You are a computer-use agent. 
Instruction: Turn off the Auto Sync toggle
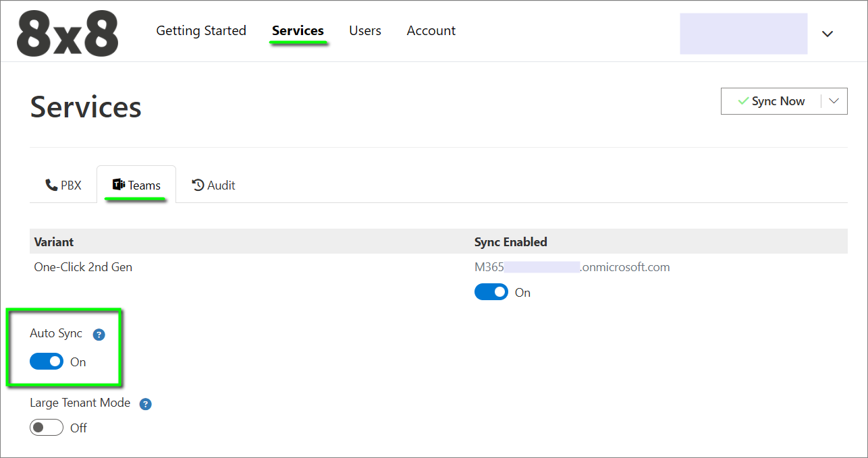47,362
